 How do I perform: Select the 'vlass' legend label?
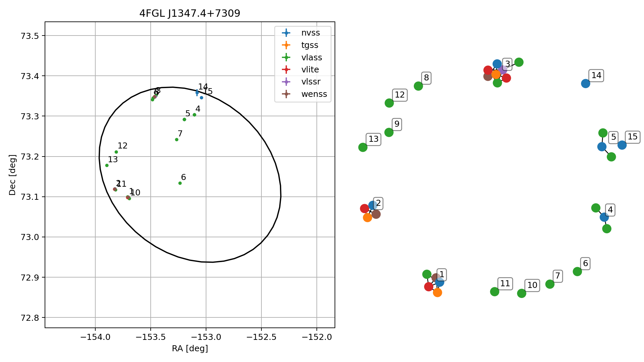coord(311,57)
